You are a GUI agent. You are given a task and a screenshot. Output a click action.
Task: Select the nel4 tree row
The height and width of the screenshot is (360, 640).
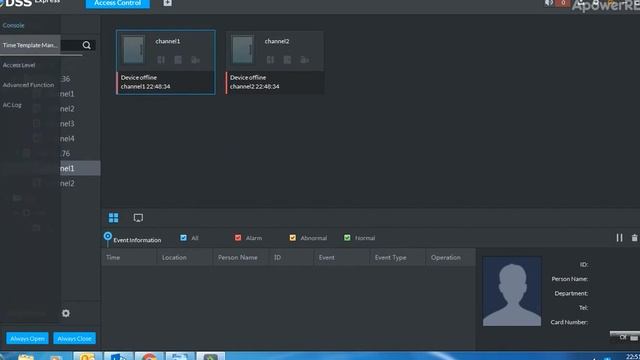coord(67,139)
